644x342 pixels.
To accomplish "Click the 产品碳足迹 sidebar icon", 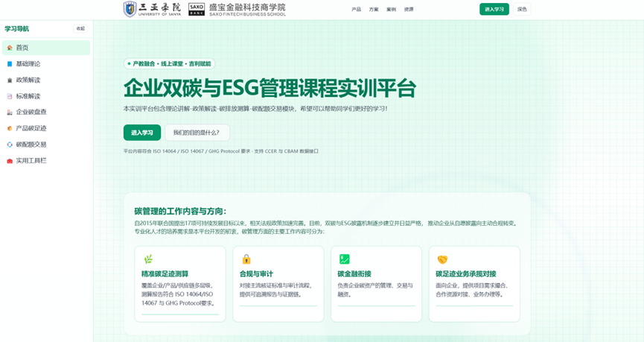I will (x=10, y=128).
